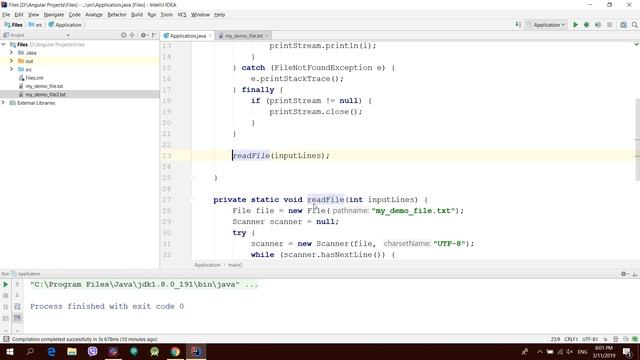Click the UTF-8 encoding in the status bar
The image size is (640, 360).
(x=590, y=339)
